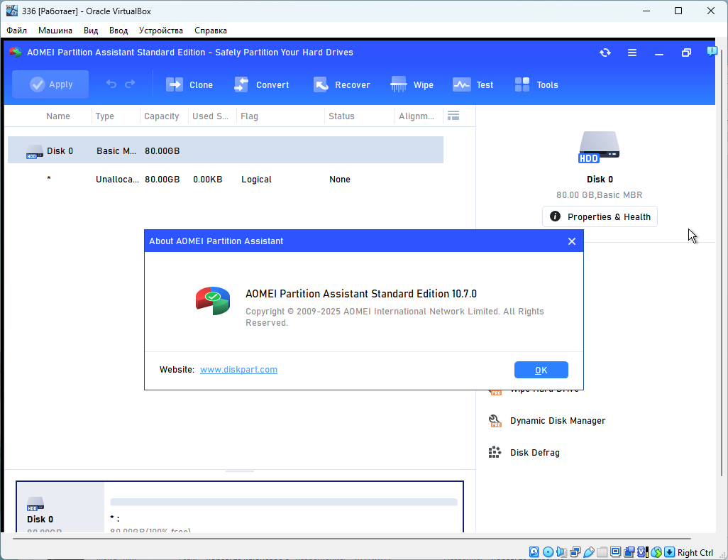Click the horizontal scrollbar of the VM window
This screenshot has height=560, width=728.
click(351, 539)
